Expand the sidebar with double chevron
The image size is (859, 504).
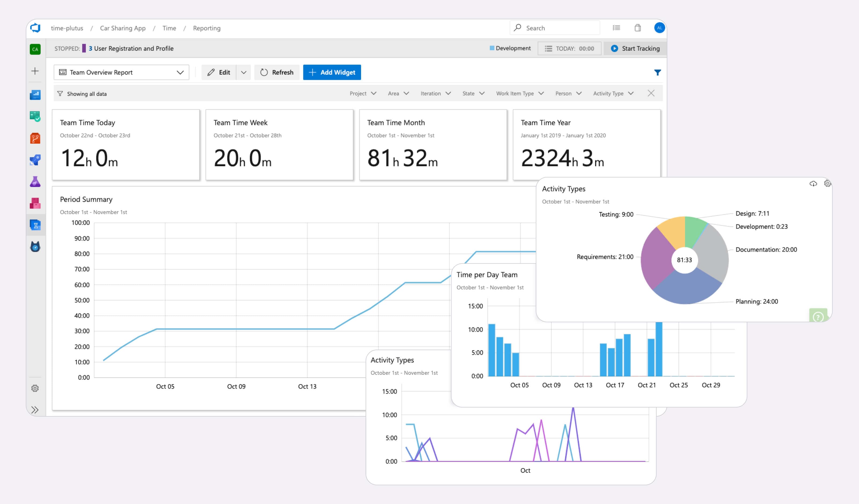pos(35,410)
